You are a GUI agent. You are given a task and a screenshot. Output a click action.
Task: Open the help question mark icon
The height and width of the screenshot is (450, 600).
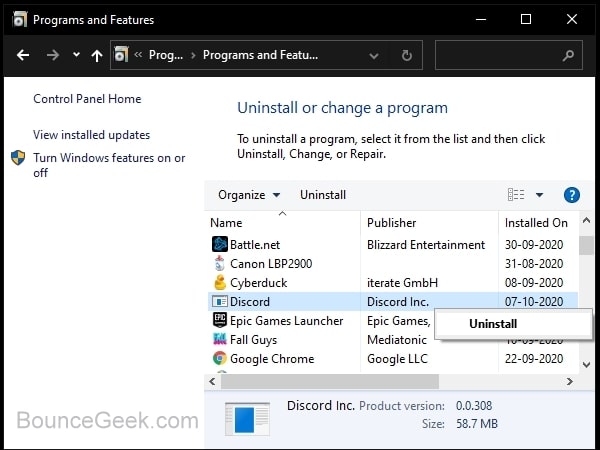pos(572,195)
